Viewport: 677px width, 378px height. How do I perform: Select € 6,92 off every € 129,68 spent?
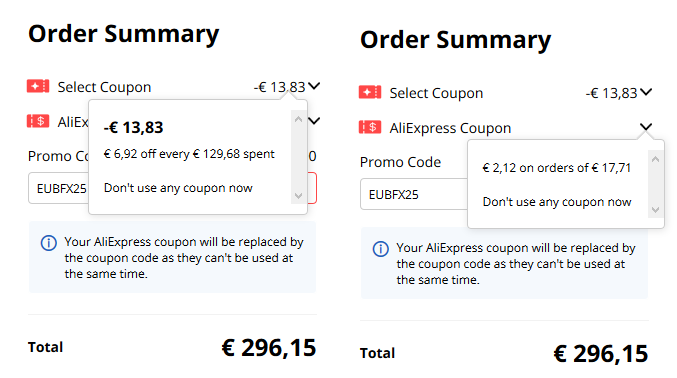pos(189,154)
